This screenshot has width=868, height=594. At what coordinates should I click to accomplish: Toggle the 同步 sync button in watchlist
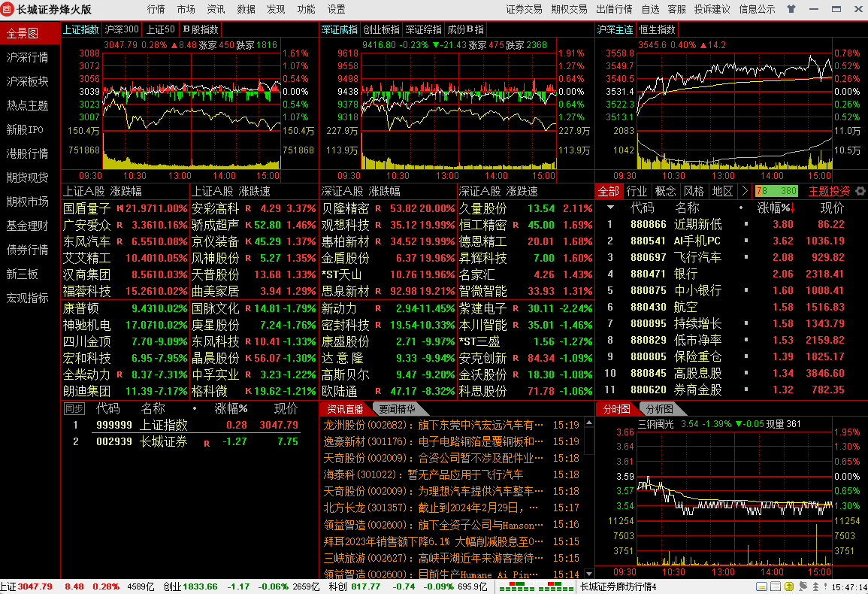coord(74,409)
